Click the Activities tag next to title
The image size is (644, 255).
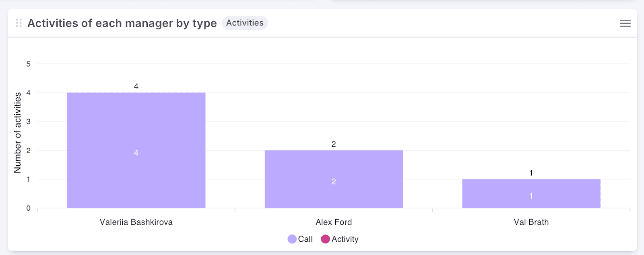245,23
